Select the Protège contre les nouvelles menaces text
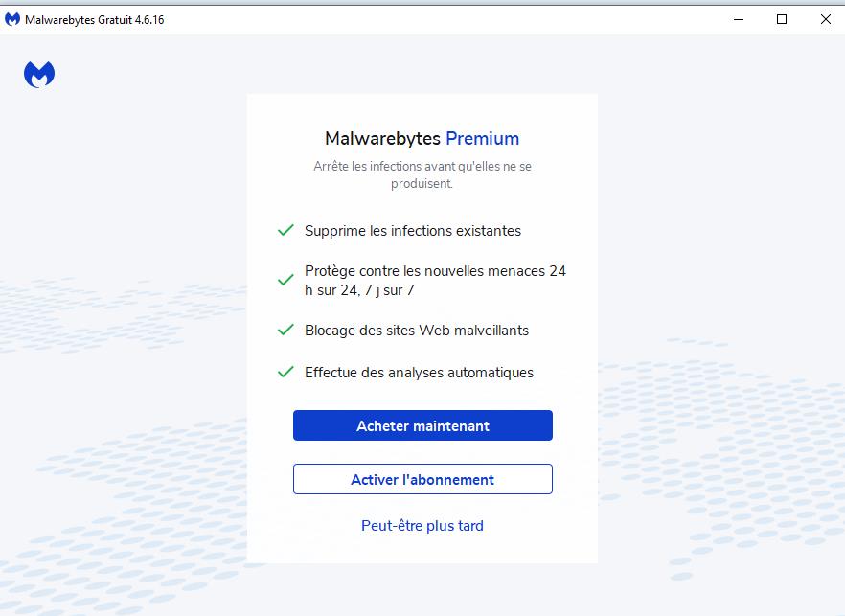 (435, 281)
